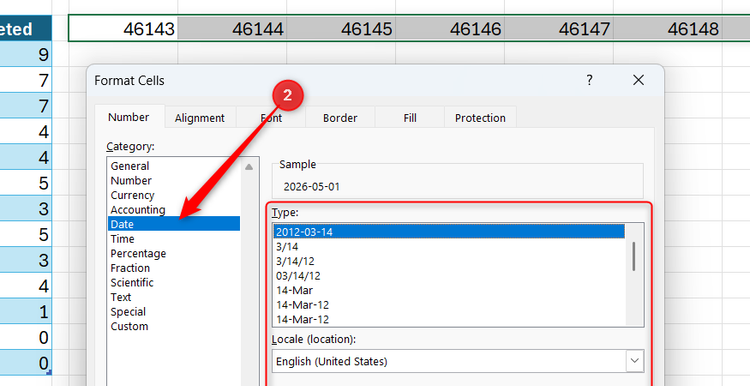The height and width of the screenshot is (386, 750).
Task: Close the Format Cells dialog
Action: tap(638, 80)
